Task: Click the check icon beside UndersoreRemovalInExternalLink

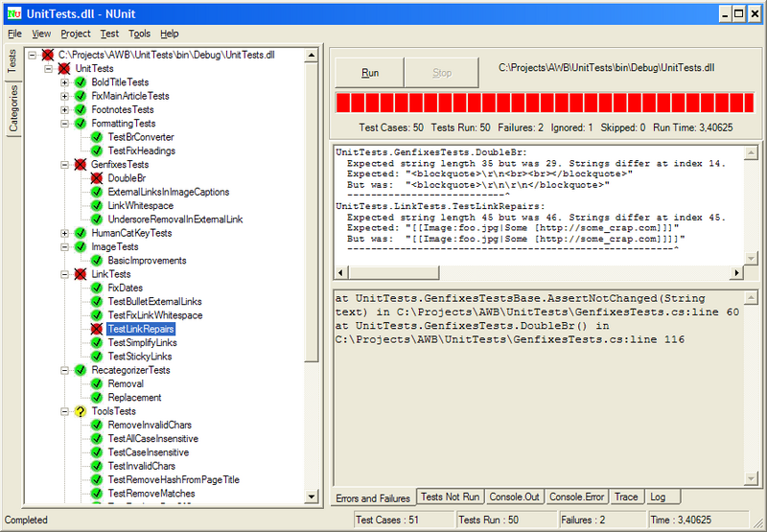Action: coord(97,220)
